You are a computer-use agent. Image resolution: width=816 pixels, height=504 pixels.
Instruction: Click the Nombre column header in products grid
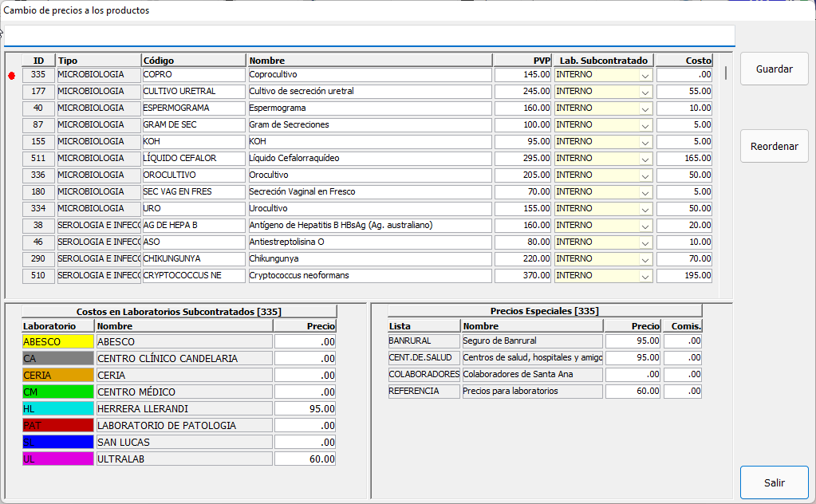[x=369, y=61]
